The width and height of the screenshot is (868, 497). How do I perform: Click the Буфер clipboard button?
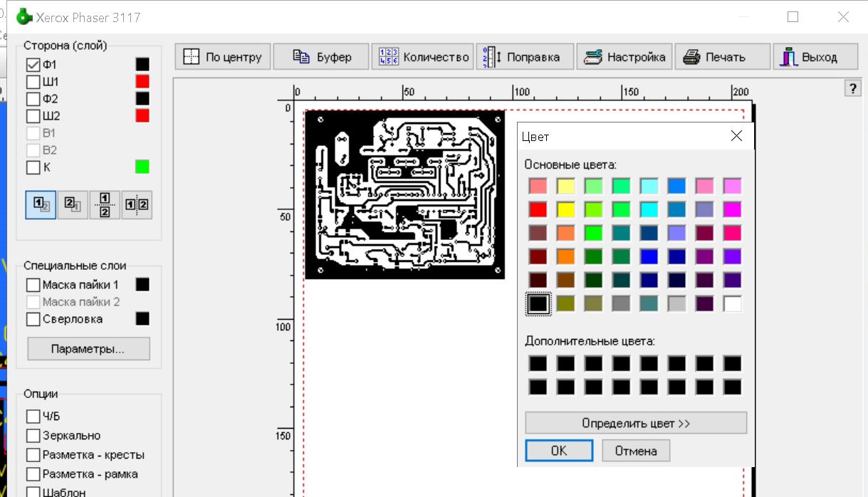[x=321, y=57]
